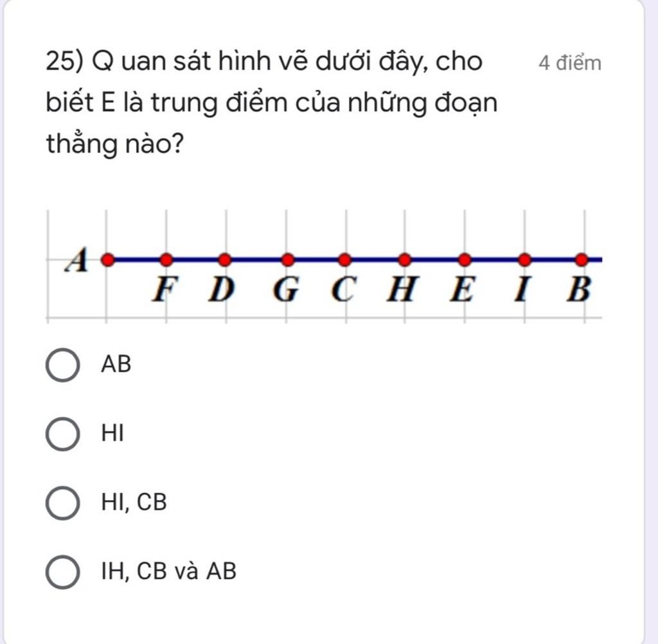This screenshot has height=644, width=658.
Task: Click red point A on the line
Action: 108,260
